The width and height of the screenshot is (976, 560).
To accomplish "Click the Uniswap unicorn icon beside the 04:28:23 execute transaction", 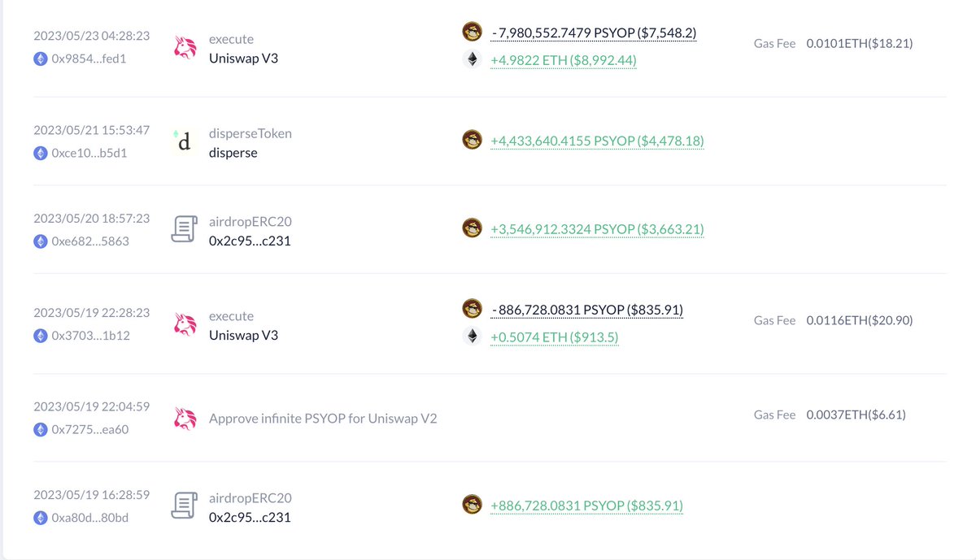I will (x=185, y=48).
